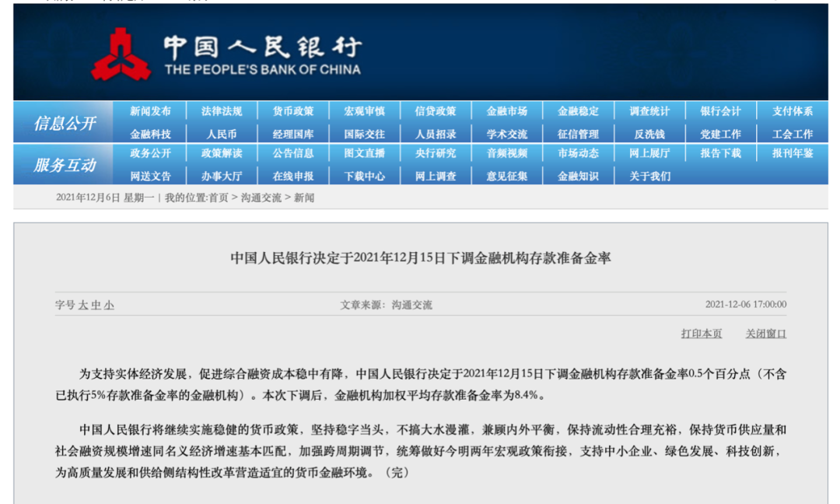Open 国际交往 navigation item
This screenshot has width=840, height=504.
point(364,135)
